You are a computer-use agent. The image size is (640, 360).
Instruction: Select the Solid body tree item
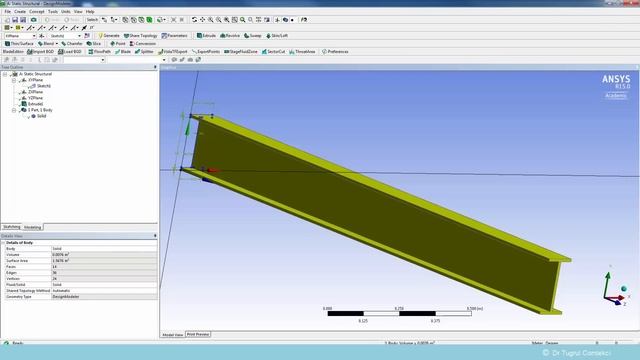pyautogui.click(x=41, y=116)
